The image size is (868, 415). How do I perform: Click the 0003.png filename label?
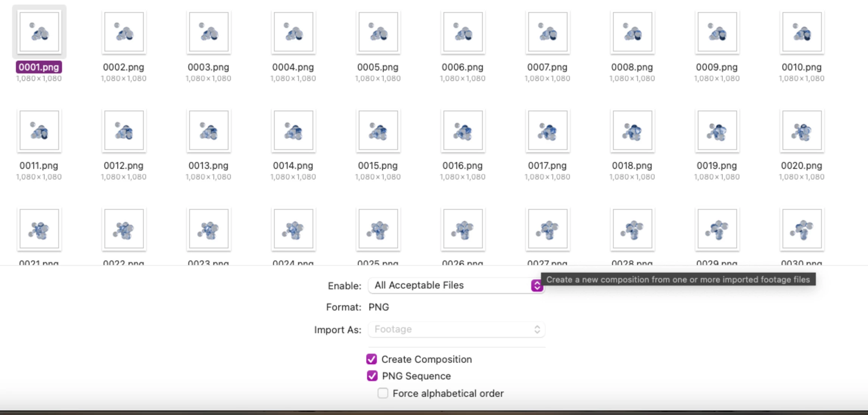click(x=208, y=67)
